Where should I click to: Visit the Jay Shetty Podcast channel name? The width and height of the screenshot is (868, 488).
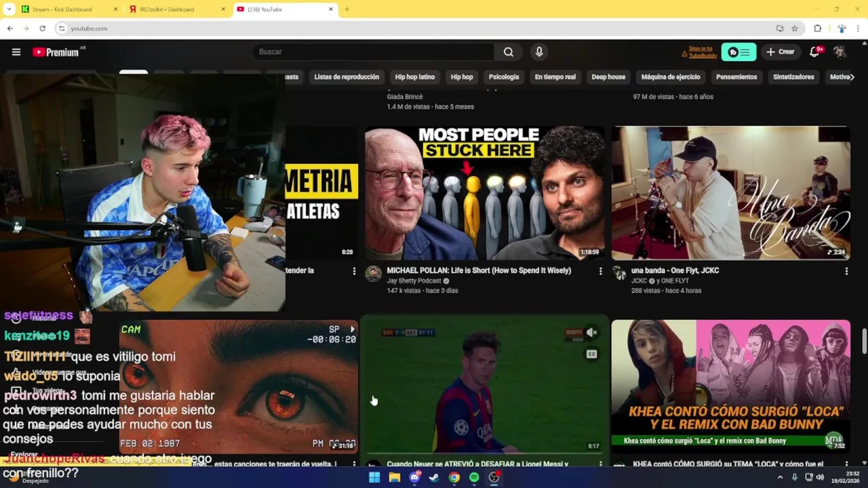[414, 281]
